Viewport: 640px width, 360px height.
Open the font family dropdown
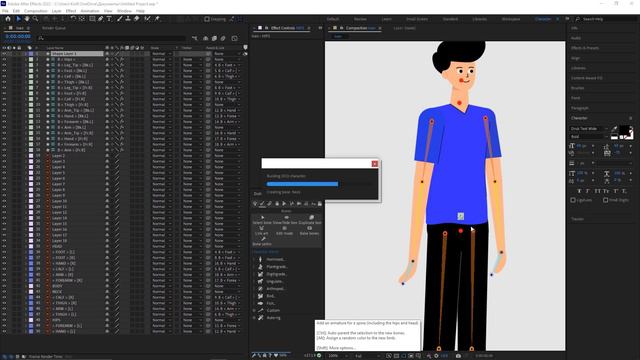589,129
